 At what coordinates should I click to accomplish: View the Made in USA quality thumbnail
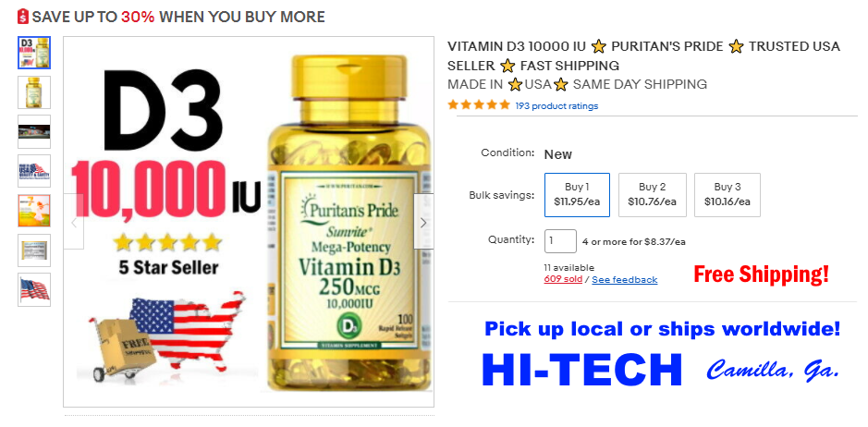click(34, 171)
